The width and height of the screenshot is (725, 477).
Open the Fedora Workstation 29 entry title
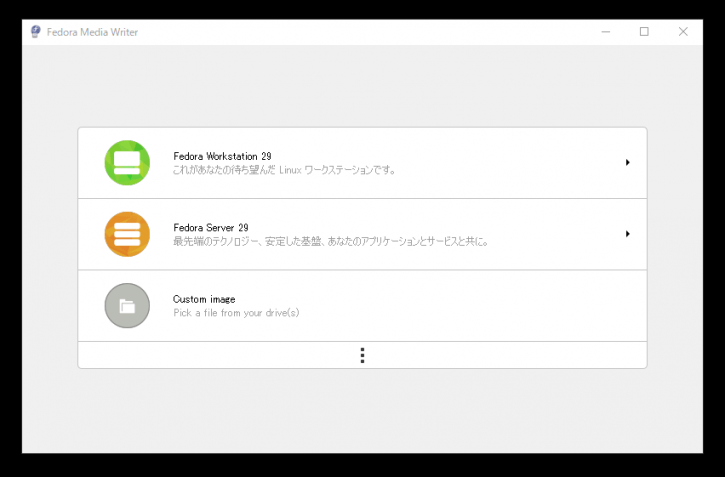pos(222,156)
